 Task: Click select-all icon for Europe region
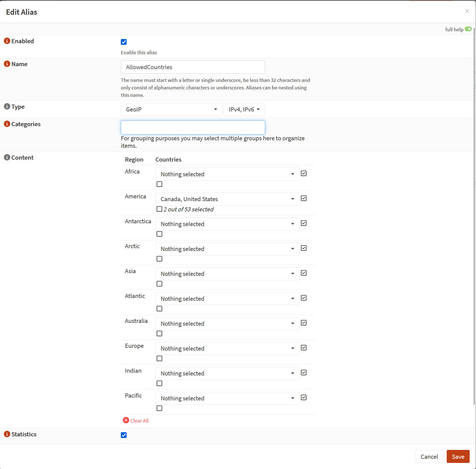[x=304, y=348]
